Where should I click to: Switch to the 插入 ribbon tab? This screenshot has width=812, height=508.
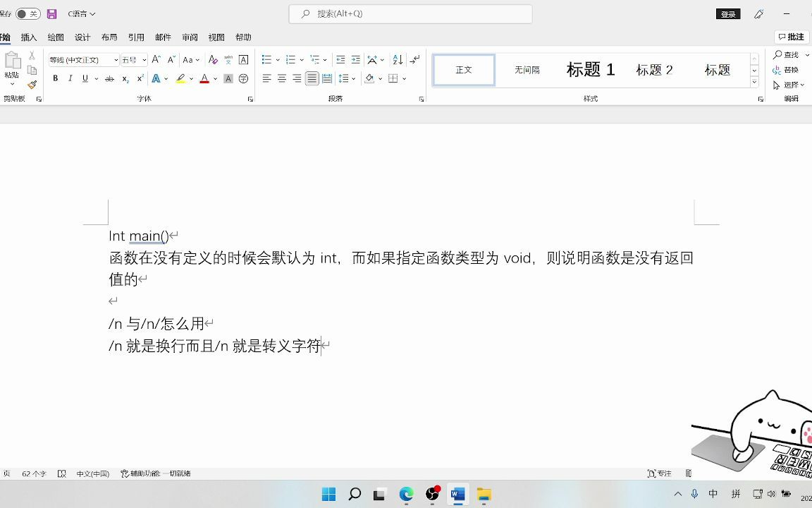point(28,37)
